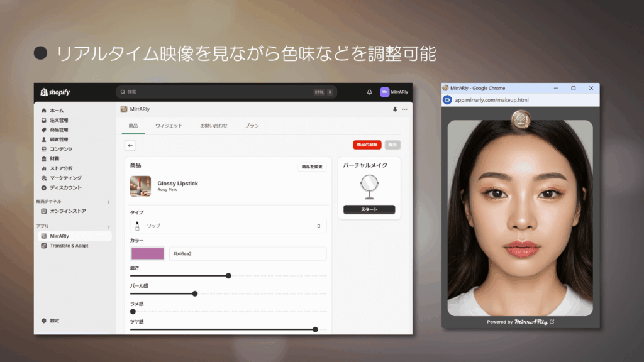644x362 pixels.
Task: Expand the Apps (アプリ) section chevron
Action: 108,226
